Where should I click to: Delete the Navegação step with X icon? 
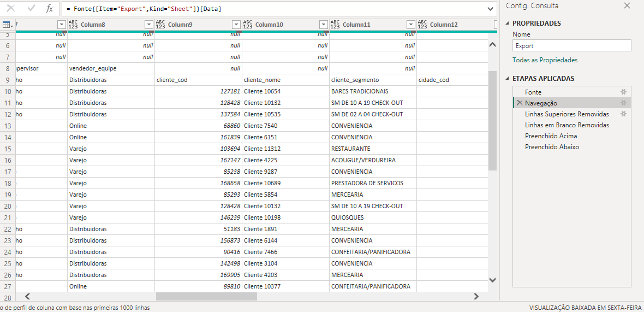pos(520,103)
